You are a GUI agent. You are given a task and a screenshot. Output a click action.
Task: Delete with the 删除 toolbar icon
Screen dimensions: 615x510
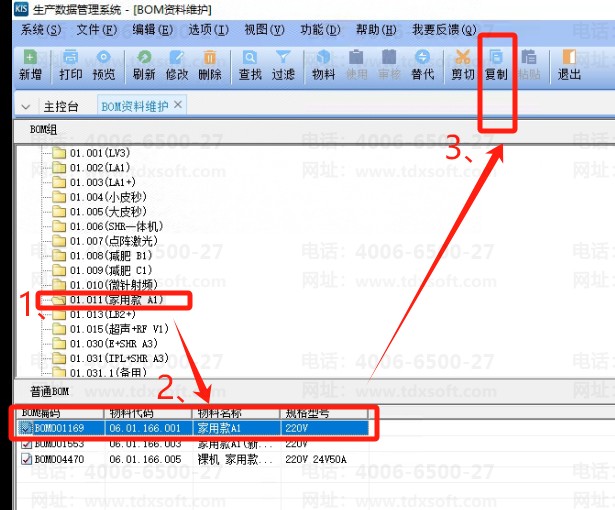tap(210, 65)
